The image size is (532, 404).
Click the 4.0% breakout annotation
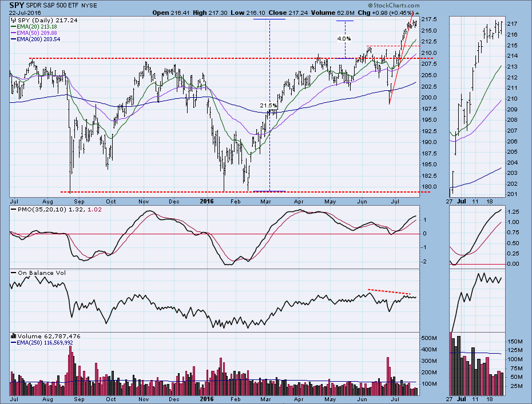(x=344, y=39)
